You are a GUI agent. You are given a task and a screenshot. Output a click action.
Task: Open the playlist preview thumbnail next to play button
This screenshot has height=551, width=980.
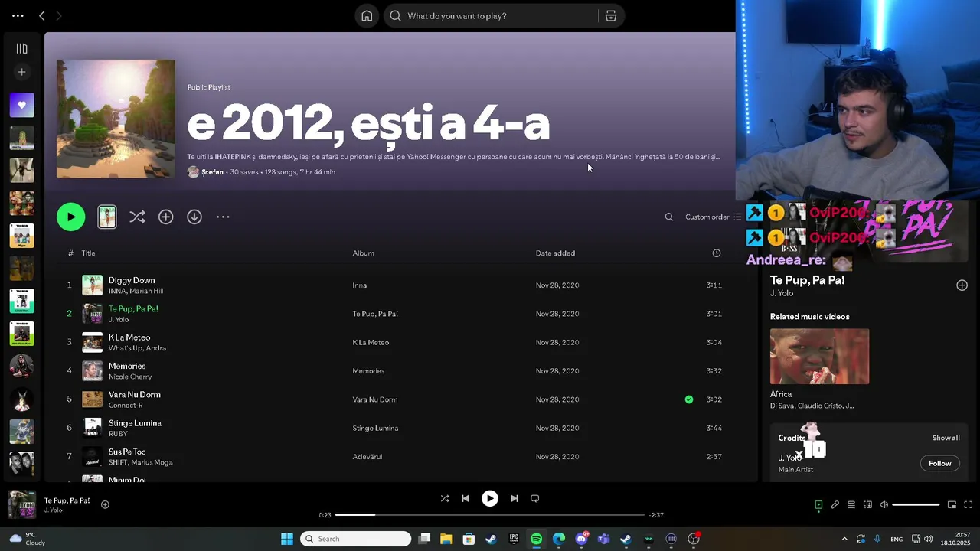point(107,217)
